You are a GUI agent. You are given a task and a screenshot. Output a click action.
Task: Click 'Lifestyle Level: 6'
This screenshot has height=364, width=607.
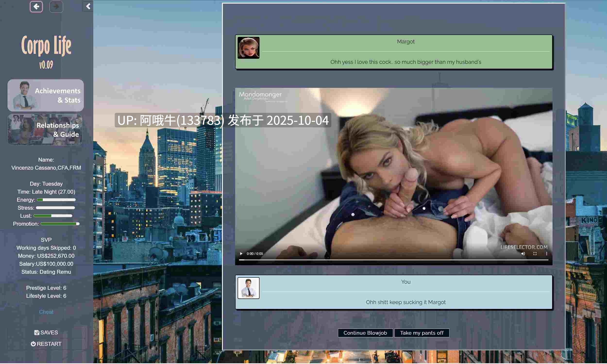tap(46, 296)
